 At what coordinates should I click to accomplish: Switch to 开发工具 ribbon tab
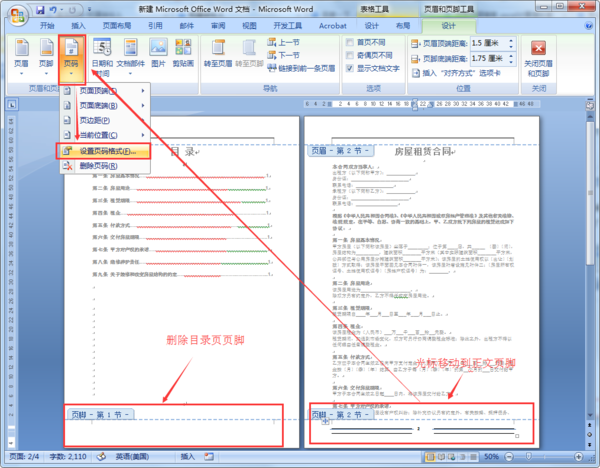point(287,26)
